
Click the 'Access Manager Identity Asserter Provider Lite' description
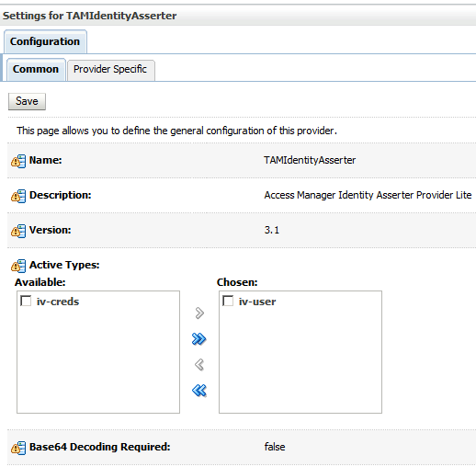pos(368,195)
